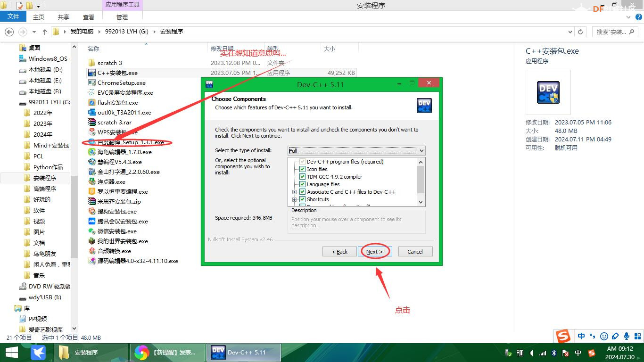Click the up-one-level arrow in Explorer
The image size is (644, 362).
coord(45,32)
